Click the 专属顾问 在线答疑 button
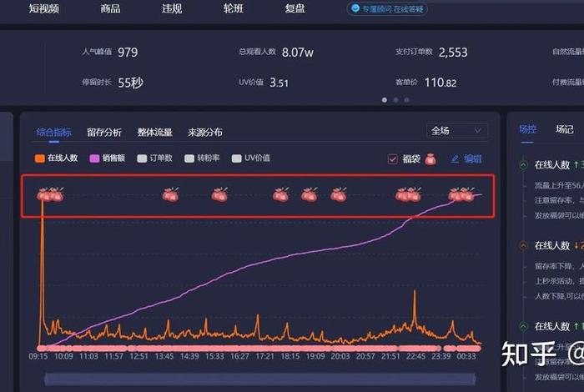 [387, 8]
